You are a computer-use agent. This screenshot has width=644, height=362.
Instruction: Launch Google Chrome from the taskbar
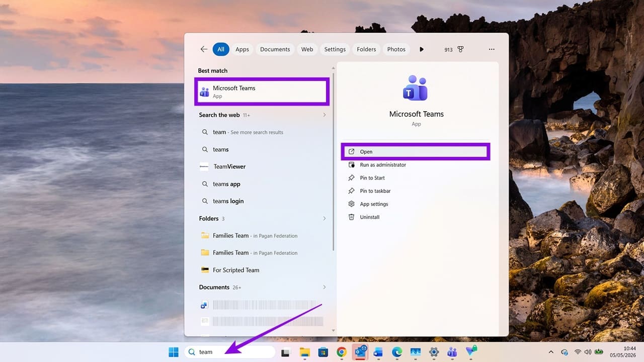point(342,352)
